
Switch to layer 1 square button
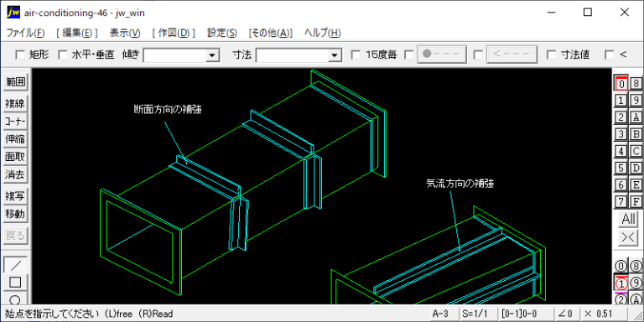click(x=621, y=101)
